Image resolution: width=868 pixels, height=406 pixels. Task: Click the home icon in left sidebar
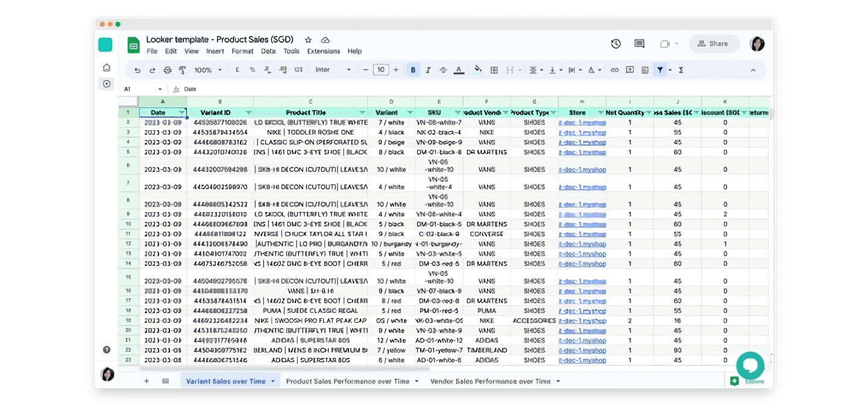[x=107, y=67]
